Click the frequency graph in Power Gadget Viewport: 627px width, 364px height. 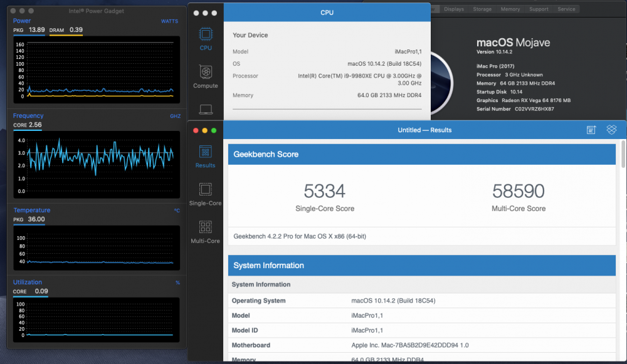pos(97,165)
